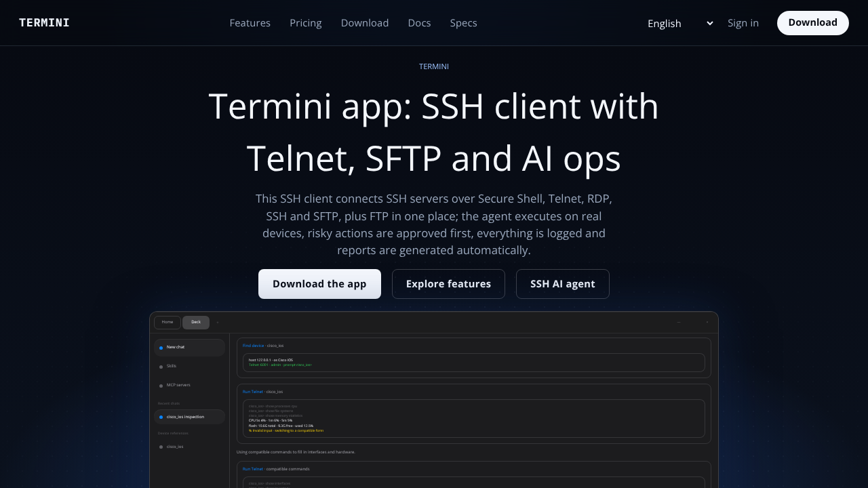Click the TERMINI logo in the header
The image size is (868, 488).
tap(44, 23)
